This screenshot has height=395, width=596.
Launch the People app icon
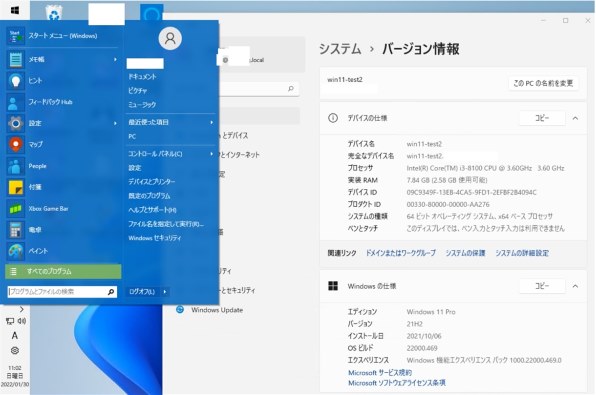pyautogui.click(x=16, y=166)
